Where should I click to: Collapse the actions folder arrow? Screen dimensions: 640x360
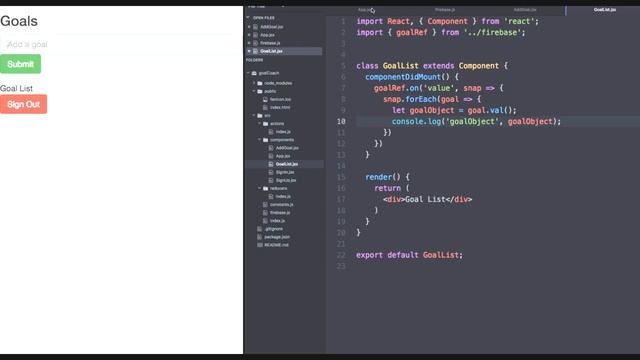260,124
